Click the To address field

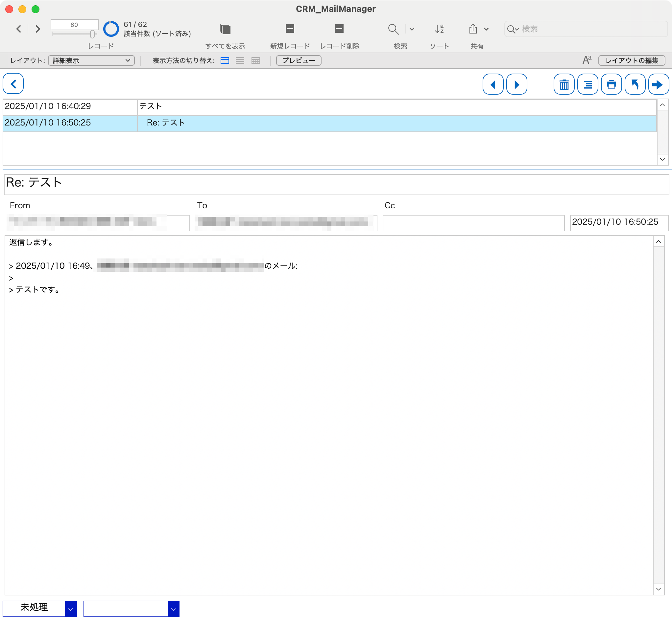[286, 223]
